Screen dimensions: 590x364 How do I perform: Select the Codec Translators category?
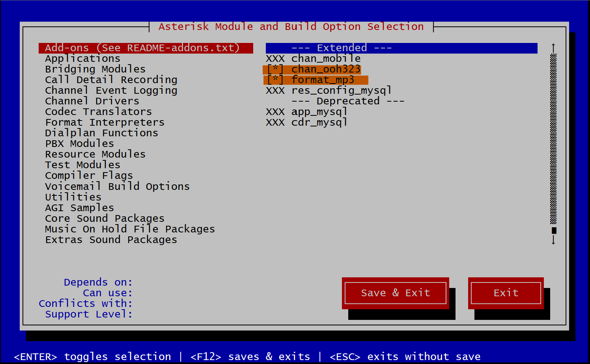click(x=98, y=111)
